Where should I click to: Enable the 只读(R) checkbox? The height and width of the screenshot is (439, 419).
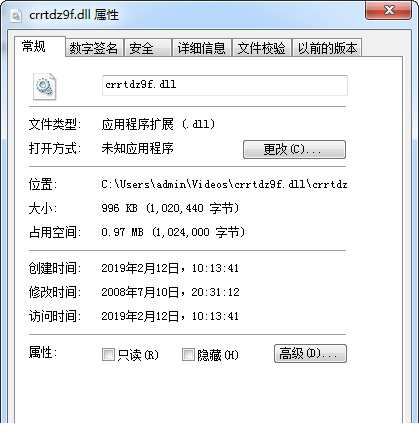point(108,355)
